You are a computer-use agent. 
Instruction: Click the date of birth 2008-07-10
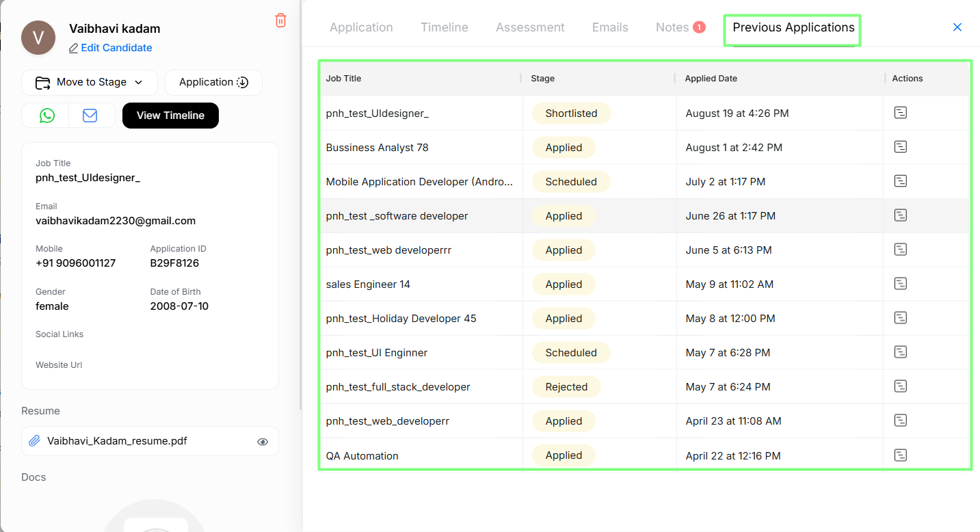179,306
